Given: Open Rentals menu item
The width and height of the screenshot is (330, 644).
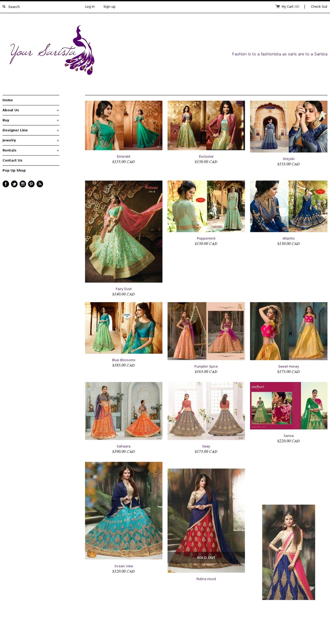Looking at the screenshot, I should [x=9, y=150].
